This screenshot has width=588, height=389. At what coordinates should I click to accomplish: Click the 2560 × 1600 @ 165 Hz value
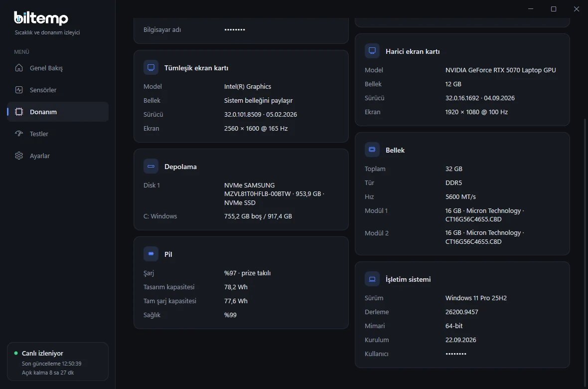pos(256,128)
